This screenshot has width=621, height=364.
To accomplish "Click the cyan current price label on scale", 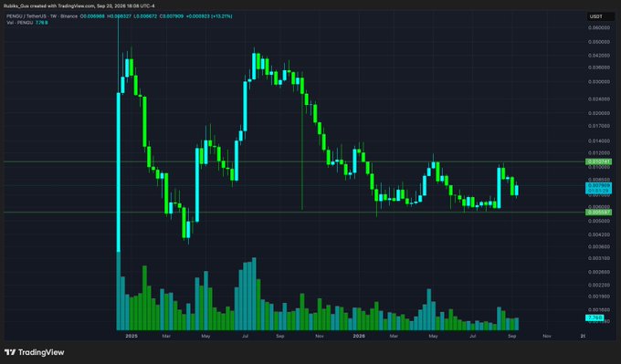I will tap(598, 188).
